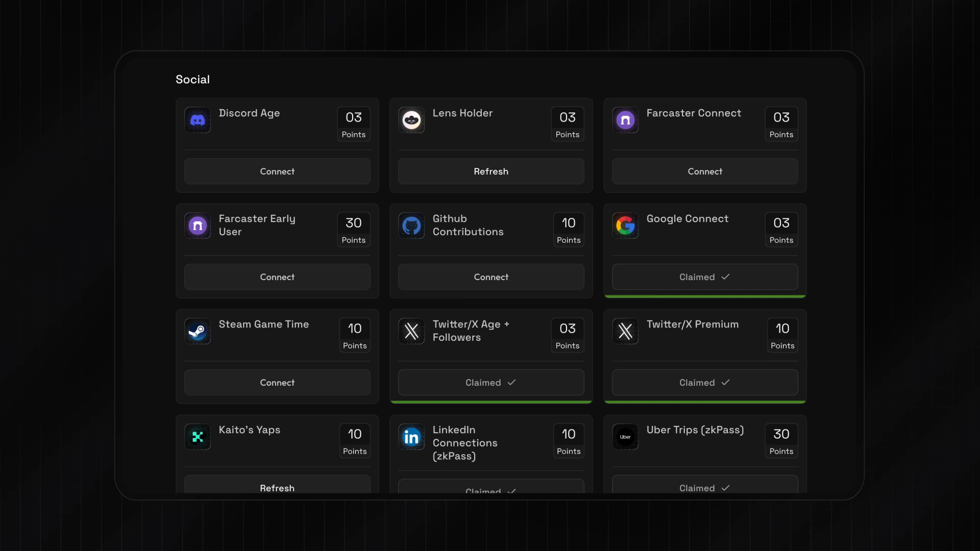This screenshot has height=551, width=980.
Task: Click the Steam Game Time icon
Action: coord(198,331)
